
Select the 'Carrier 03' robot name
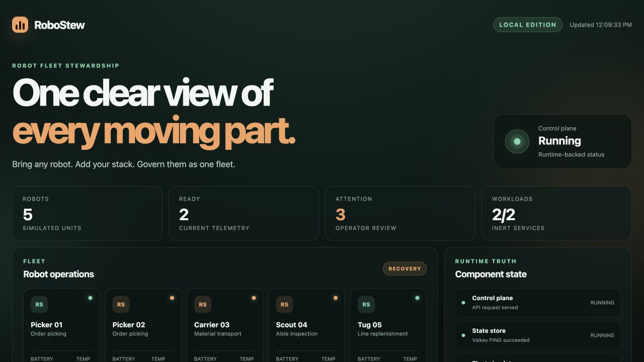click(212, 325)
